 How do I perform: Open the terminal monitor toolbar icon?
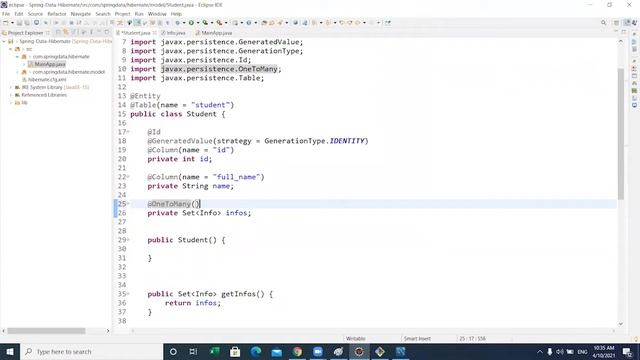tap(37, 23)
